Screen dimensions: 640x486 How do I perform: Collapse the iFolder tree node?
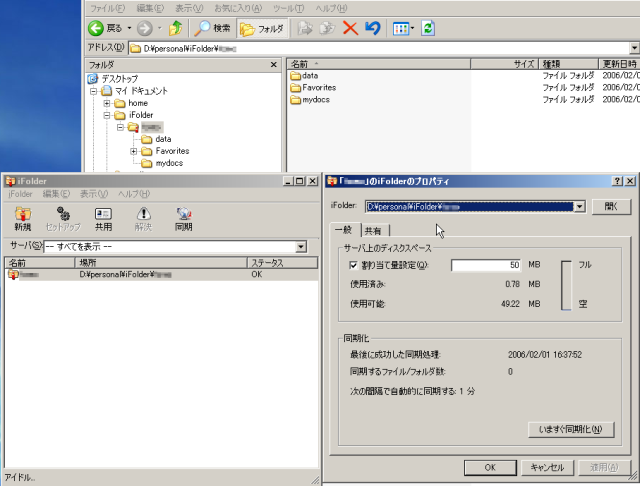[x=107, y=115]
